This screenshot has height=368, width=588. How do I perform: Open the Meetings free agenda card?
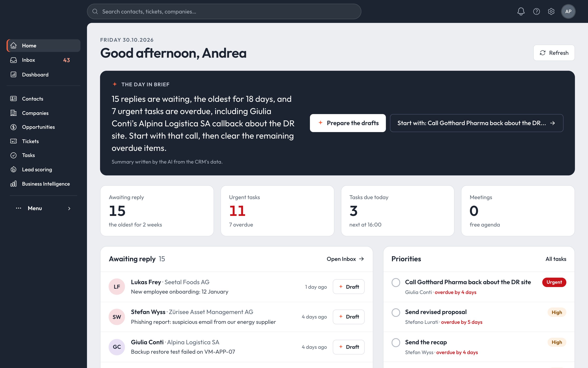pos(518,211)
